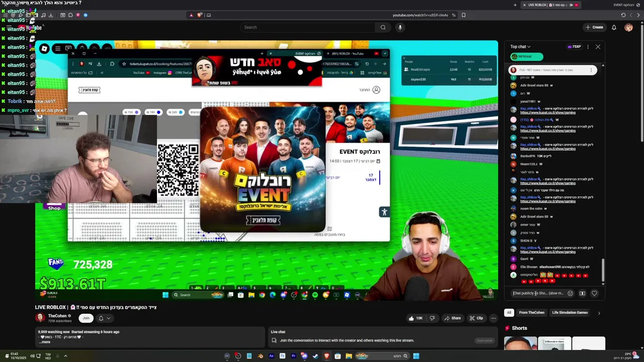Viewport: 644px width, 362px height.
Task: Switch to the LIVE ROBLOX browser tab
Action: 551,5
